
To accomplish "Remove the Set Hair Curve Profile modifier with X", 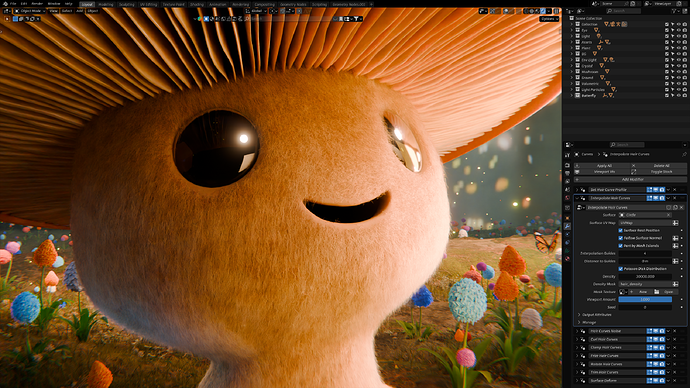I will tap(675, 190).
